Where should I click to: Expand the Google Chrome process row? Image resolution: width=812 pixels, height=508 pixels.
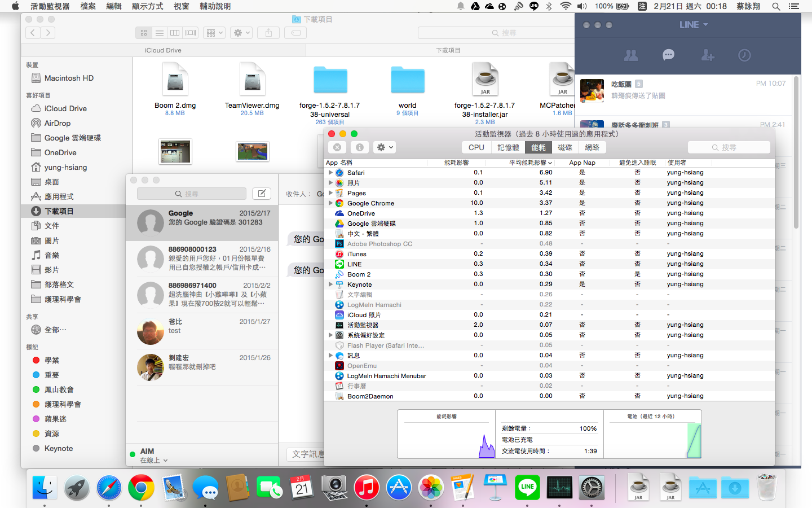[330, 203]
